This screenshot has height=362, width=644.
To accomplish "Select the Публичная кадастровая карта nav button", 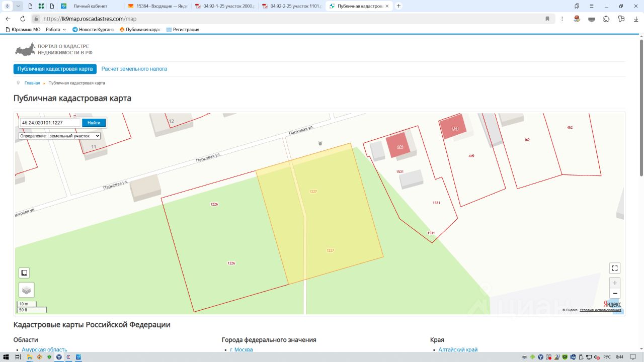I will pyautogui.click(x=55, y=69).
